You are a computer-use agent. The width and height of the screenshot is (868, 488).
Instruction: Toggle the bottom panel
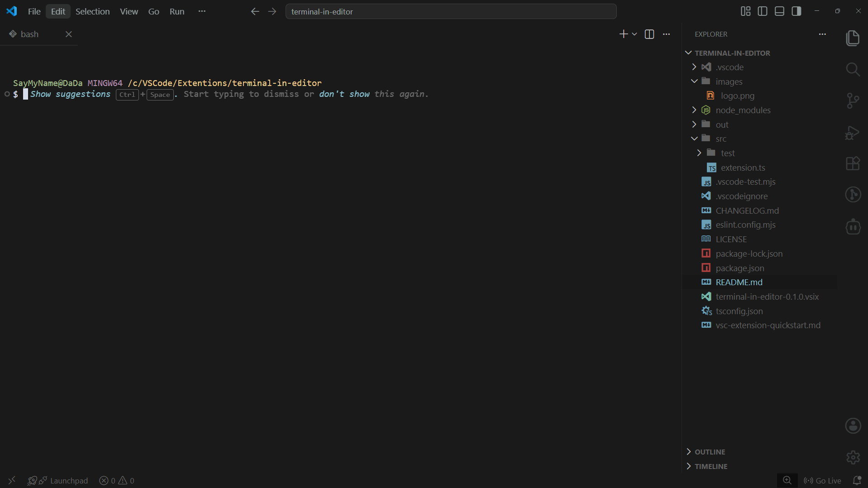click(779, 11)
